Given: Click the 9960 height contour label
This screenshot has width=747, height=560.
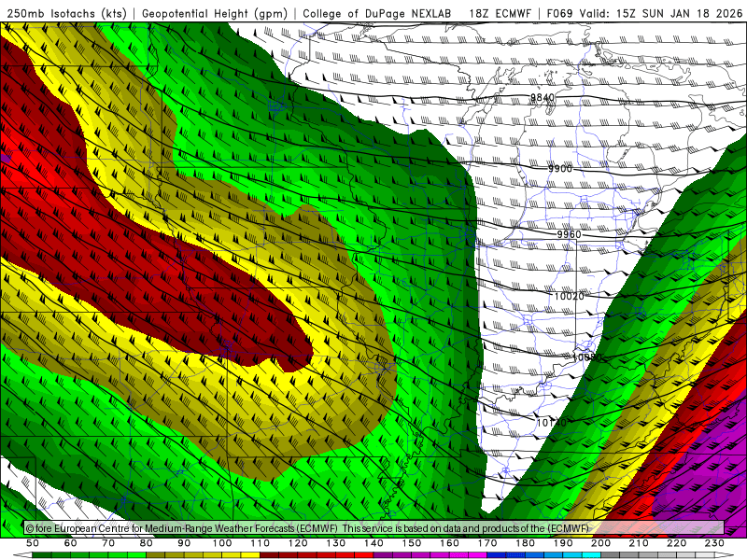Looking at the screenshot, I should pos(570,234).
